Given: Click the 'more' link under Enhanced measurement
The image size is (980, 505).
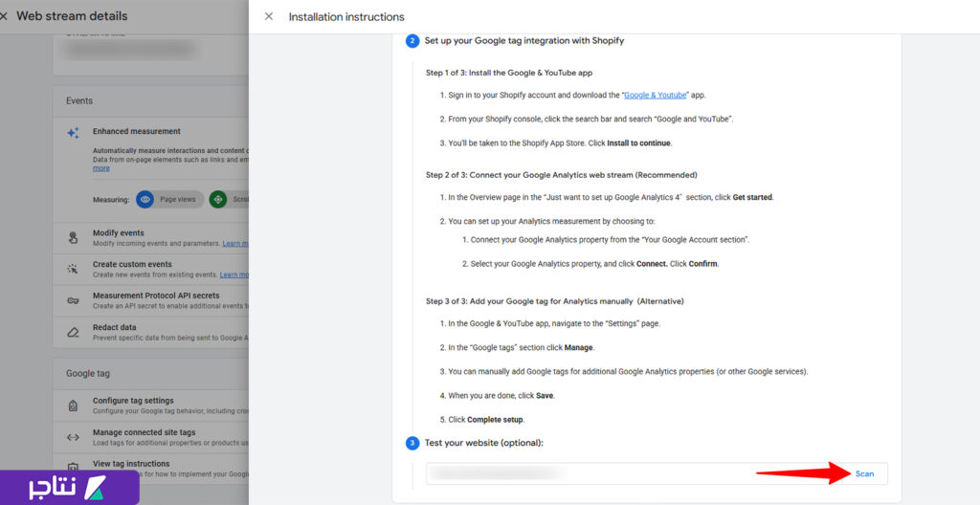Looking at the screenshot, I should (x=101, y=168).
